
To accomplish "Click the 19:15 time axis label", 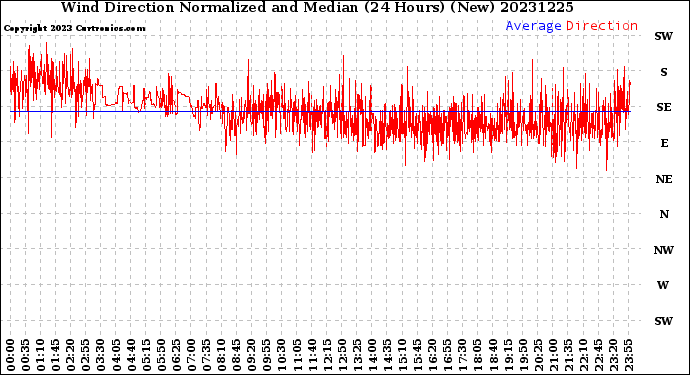I will (x=507, y=355).
